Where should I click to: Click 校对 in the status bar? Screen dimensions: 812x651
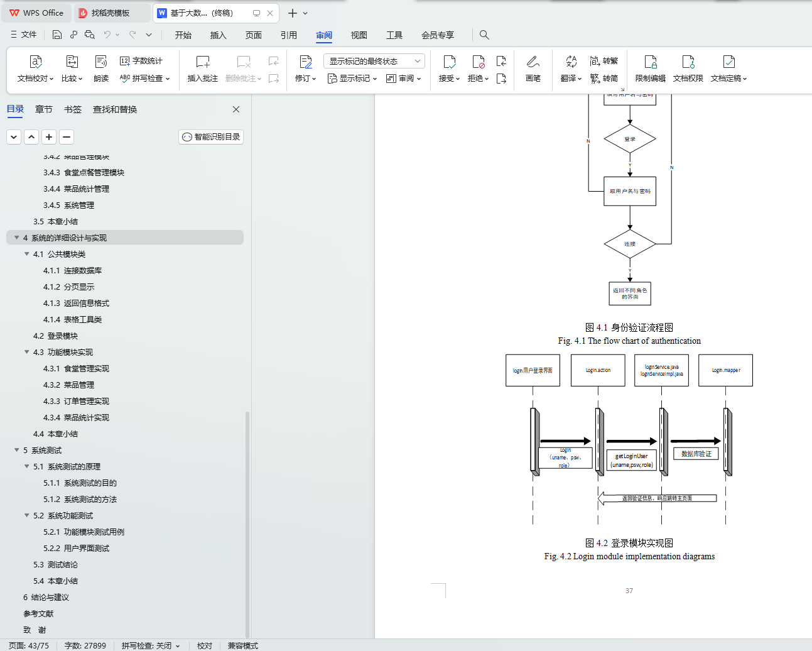coord(205,646)
